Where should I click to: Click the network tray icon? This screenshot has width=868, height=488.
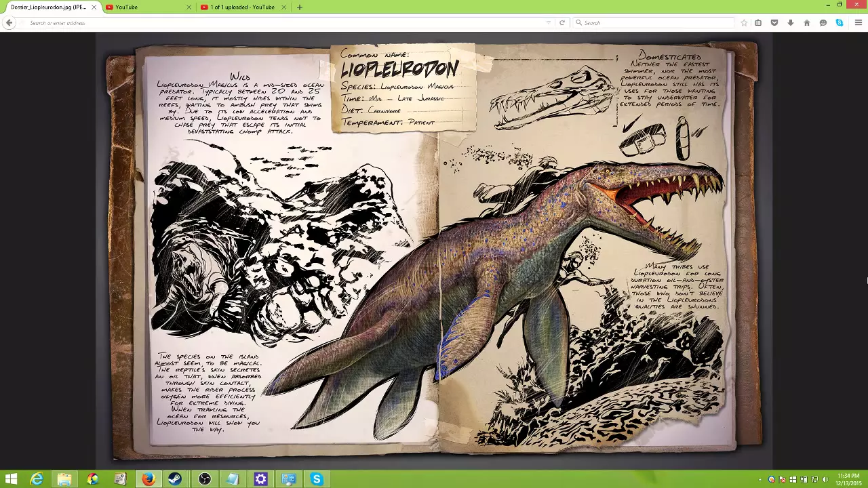[814, 480]
